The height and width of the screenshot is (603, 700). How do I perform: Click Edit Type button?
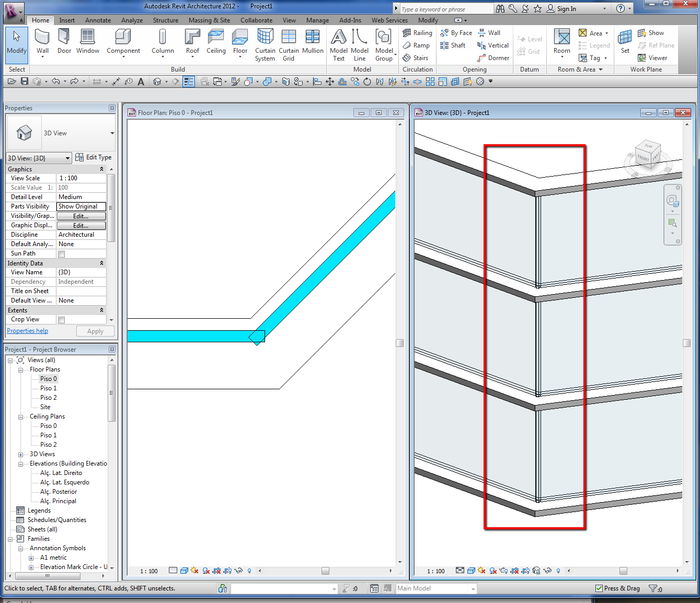tap(94, 157)
